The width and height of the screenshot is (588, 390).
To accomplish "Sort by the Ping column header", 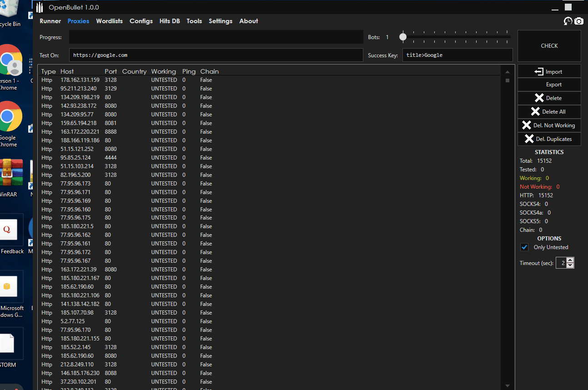I will coord(189,71).
